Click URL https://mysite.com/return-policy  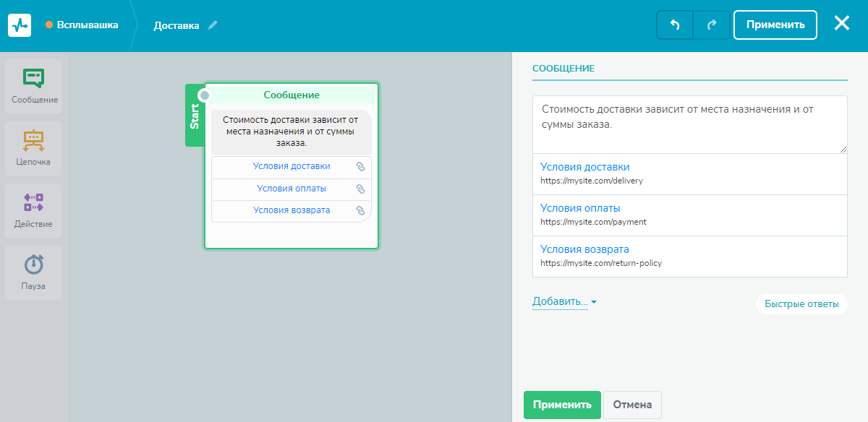point(601,263)
